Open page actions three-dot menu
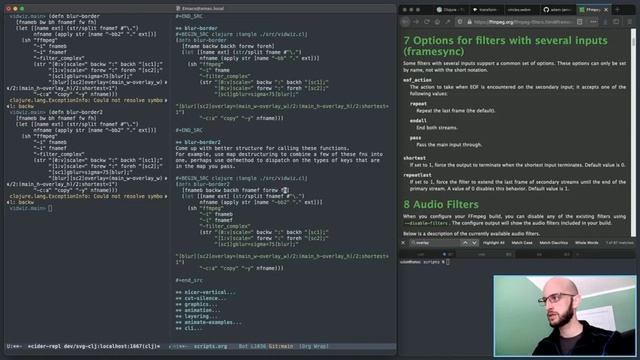The width and height of the screenshot is (640, 360). click(x=593, y=22)
